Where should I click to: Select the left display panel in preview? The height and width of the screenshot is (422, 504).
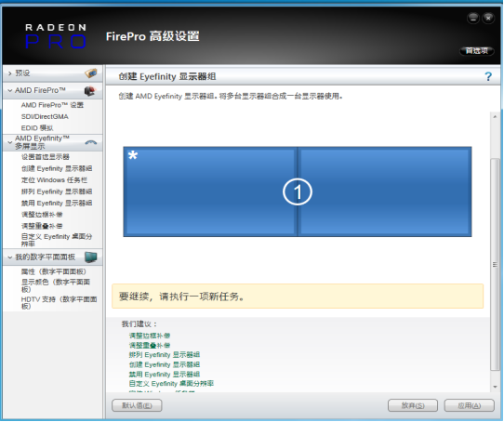tap(210, 191)
